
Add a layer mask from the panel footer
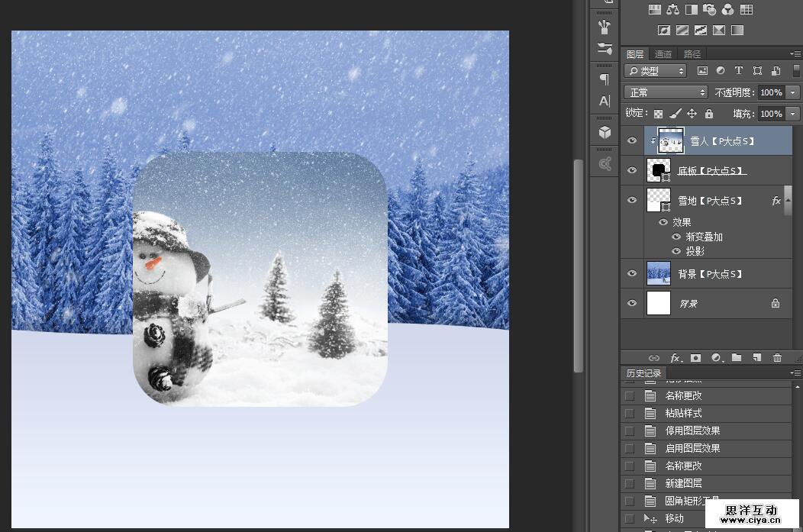pyautogui.click(x=696, y=357)
